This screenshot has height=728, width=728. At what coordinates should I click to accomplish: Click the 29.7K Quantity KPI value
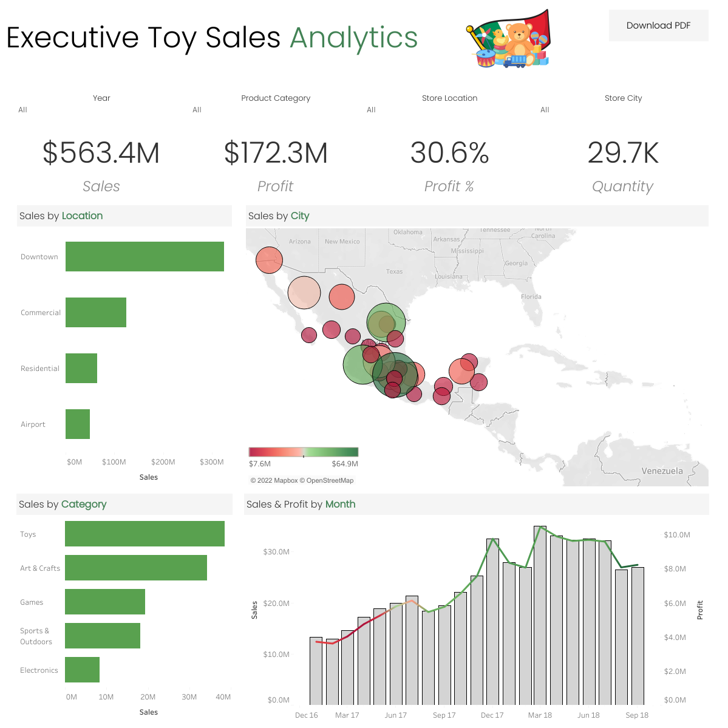coord(623,154)
